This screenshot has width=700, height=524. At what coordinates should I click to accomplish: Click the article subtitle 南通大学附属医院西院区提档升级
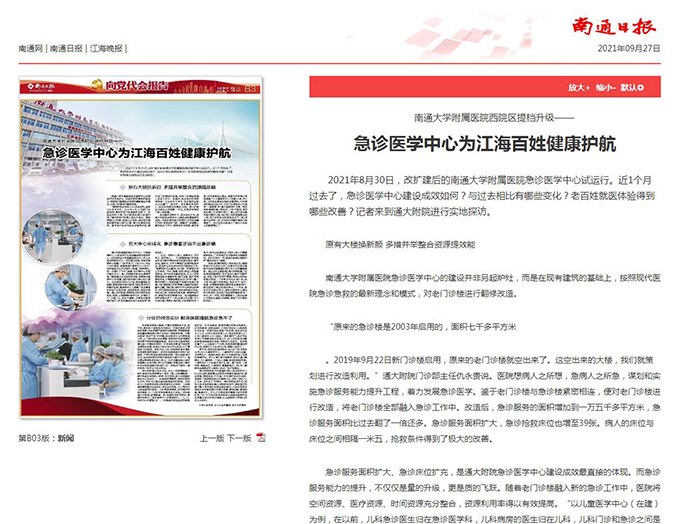coord(484,117)
